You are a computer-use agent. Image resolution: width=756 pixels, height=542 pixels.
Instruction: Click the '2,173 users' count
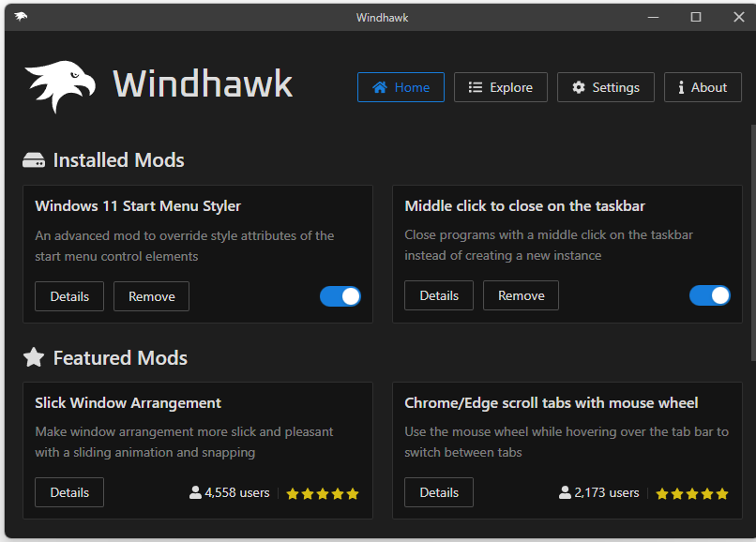tap(607, 493)
